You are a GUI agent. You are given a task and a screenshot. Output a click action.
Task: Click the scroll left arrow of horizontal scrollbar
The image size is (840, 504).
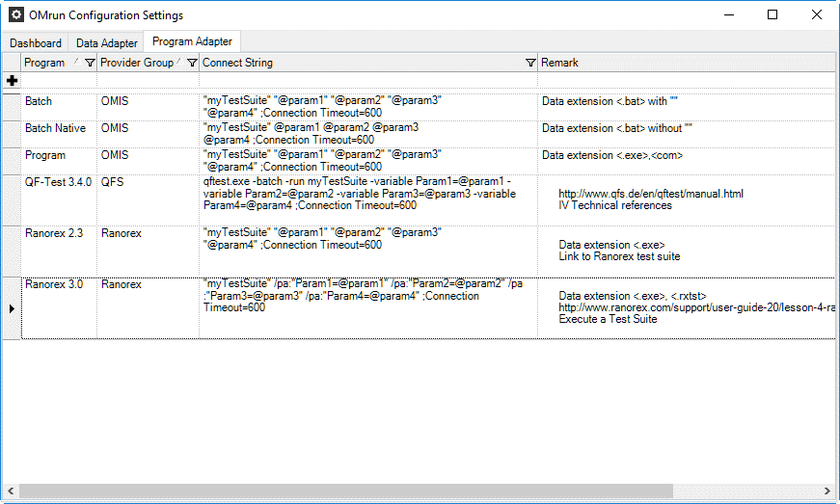click(x=11, y=491)
